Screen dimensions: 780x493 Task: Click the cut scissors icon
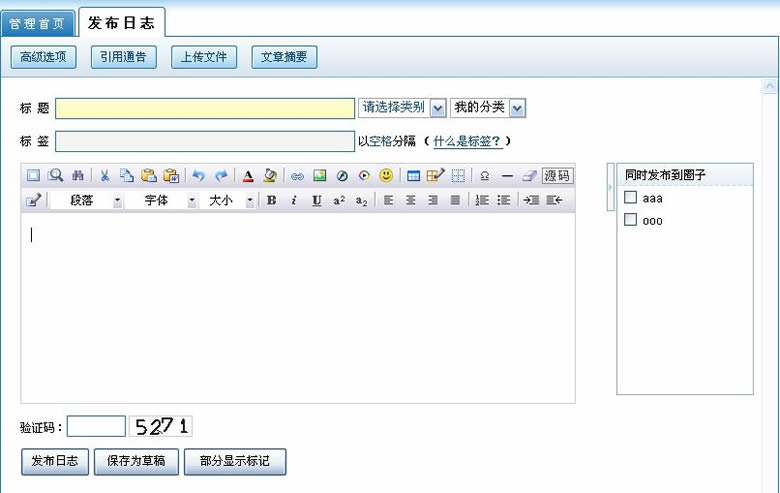pyautogui.click(x=104, y=176)
